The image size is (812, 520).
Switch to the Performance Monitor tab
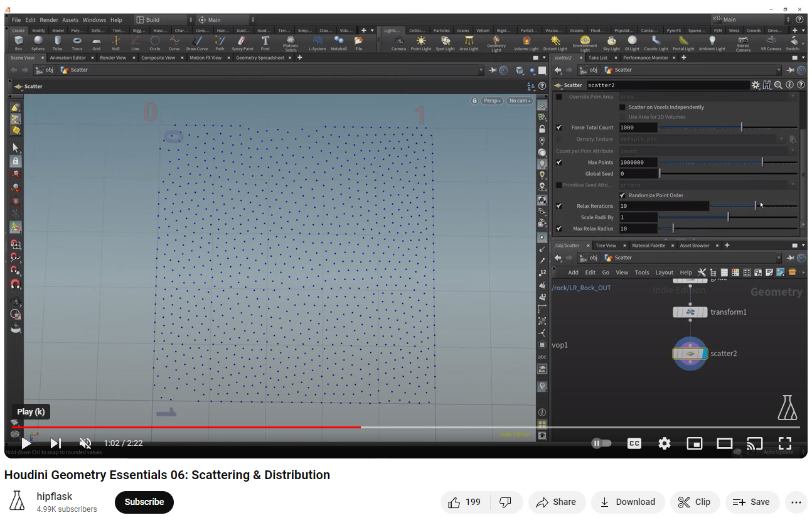tap(646, 58)
